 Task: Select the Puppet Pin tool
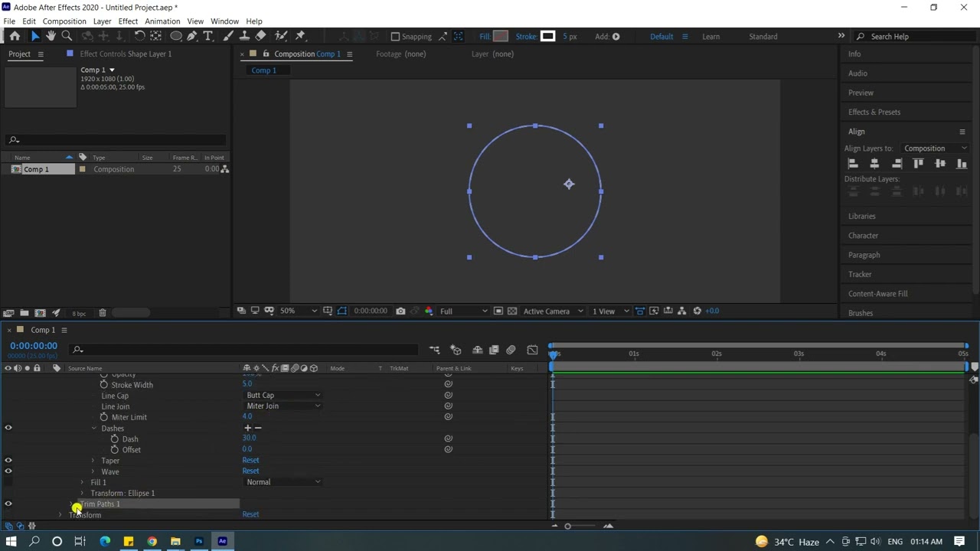300,36
